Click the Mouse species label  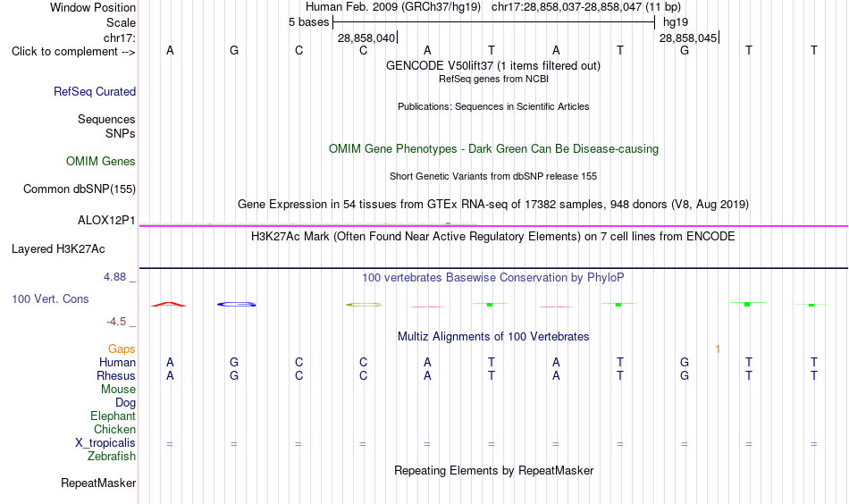[x=119, y=390]
